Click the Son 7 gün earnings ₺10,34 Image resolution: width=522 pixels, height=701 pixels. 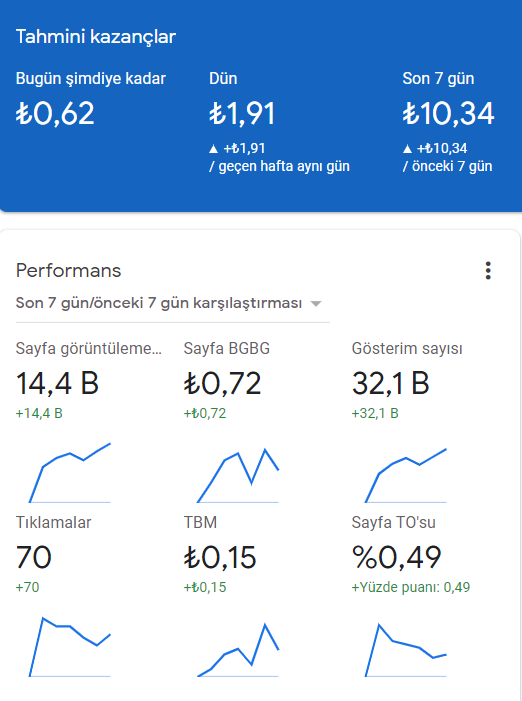(x=448, y=113)
